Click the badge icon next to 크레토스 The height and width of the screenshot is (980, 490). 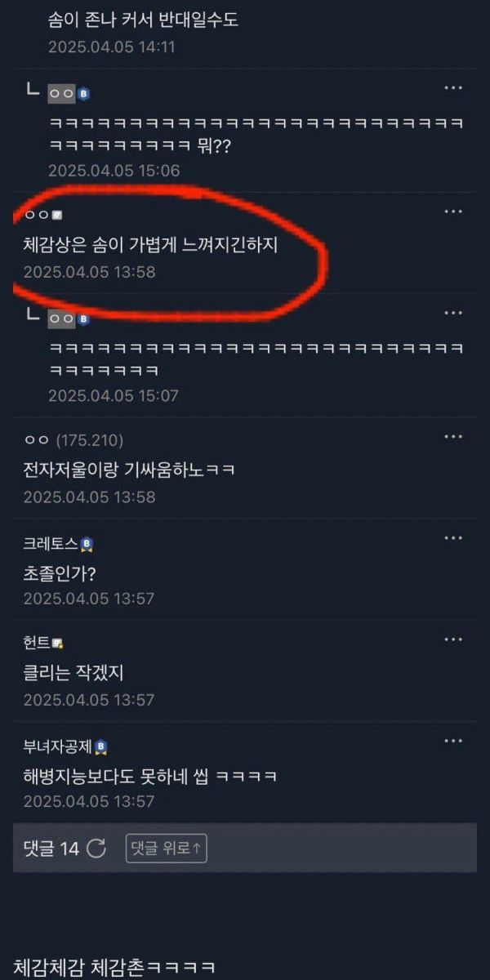click(x=87, y=545)
